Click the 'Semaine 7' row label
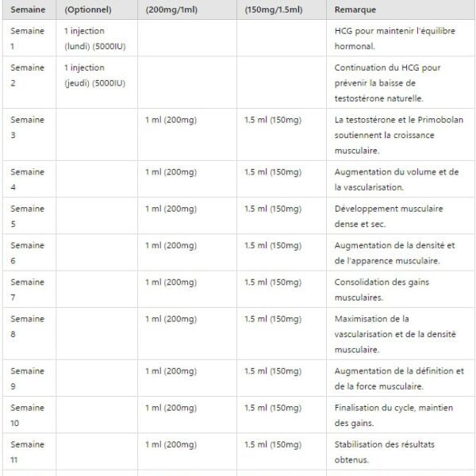Screen dimensions: 476x476 click(28, 290)
